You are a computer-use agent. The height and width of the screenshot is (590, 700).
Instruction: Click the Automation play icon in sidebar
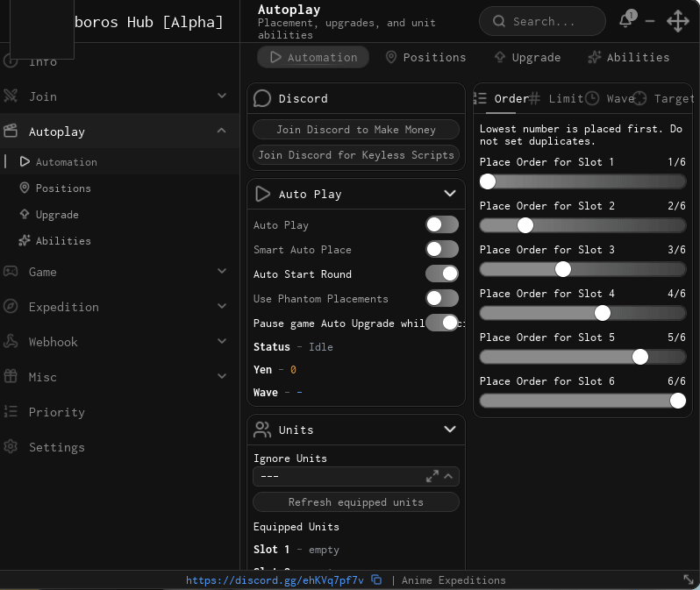click(25, 161)
